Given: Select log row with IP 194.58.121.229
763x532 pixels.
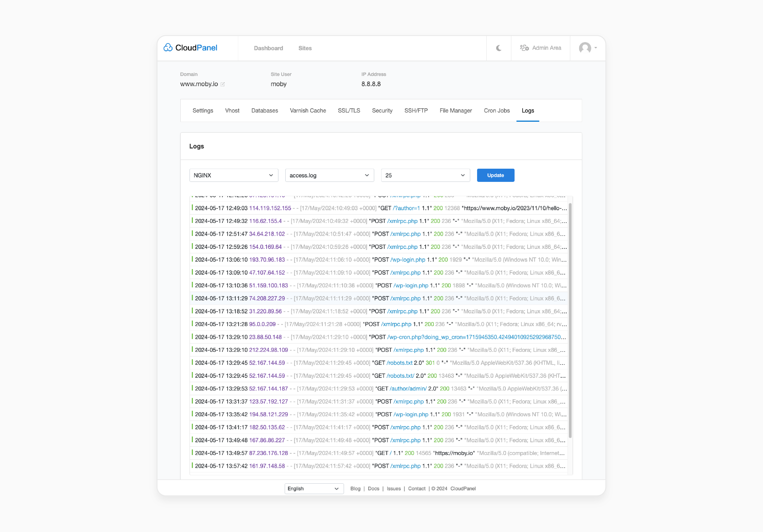Looking at the screenshot, I should coord(379,414).
